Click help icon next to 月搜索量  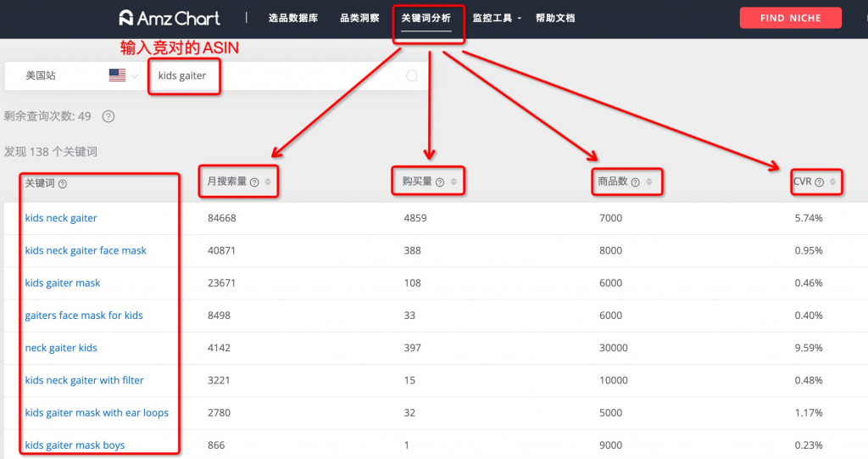(x=254, y=182)
